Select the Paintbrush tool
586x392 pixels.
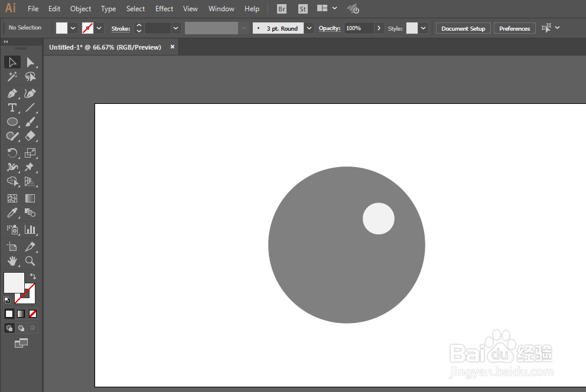coord(30,122)
